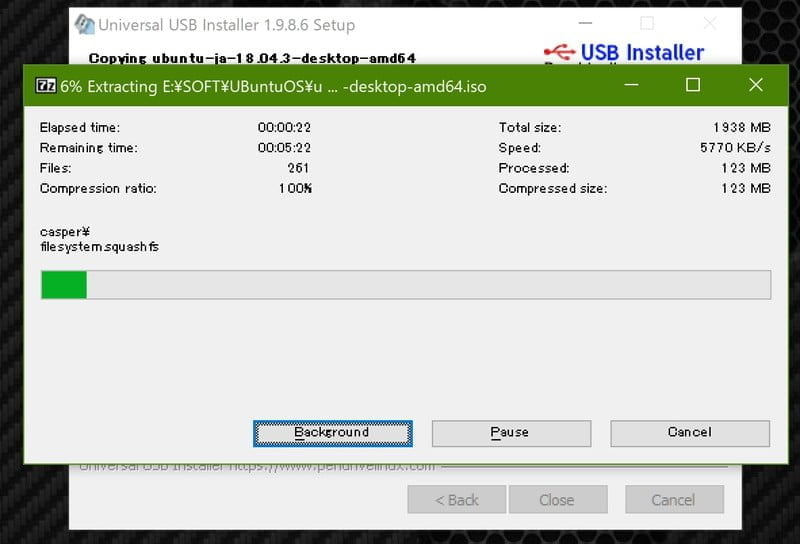
Task: Click the Files count 261
Action: point(298,168)
